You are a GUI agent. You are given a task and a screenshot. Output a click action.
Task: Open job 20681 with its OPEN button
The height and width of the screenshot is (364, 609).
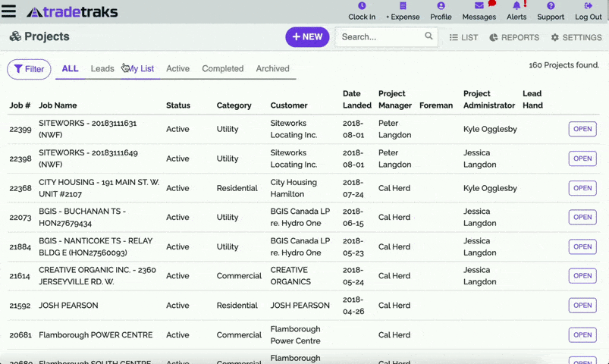coord(582,335)
